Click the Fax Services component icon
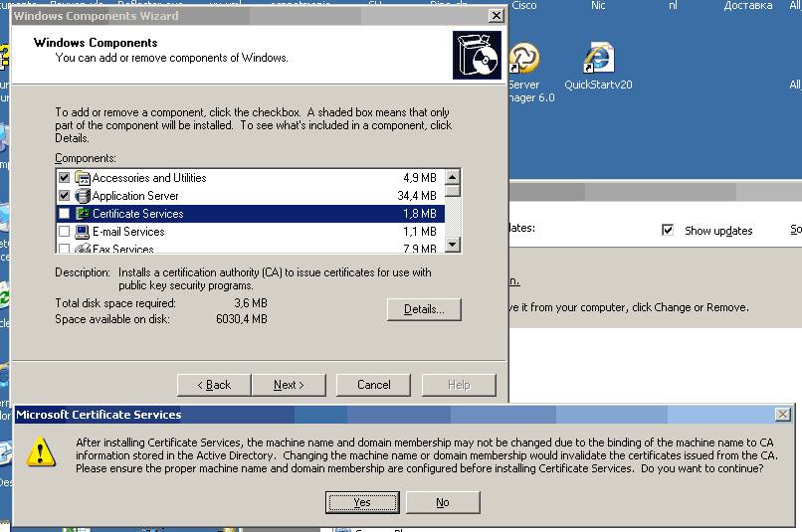This screenshot has width=802, height=532. 83,249
